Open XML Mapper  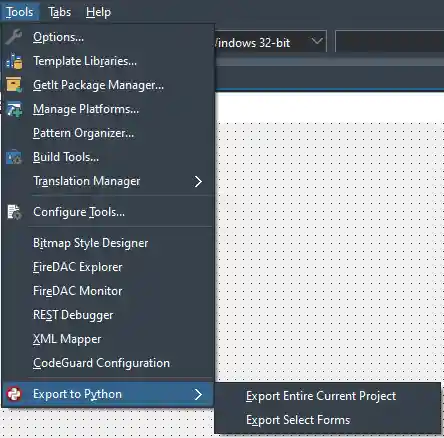107,339
